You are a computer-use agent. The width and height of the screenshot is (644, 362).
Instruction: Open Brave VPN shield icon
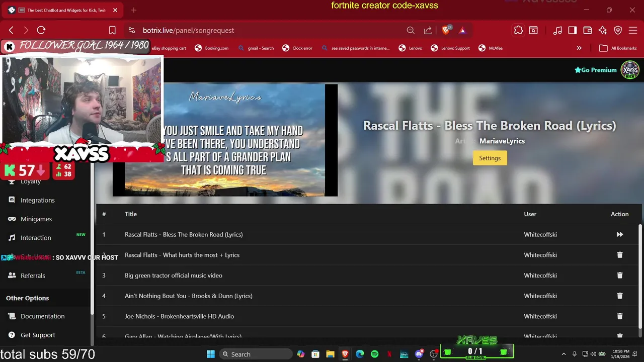pos(618,30)
